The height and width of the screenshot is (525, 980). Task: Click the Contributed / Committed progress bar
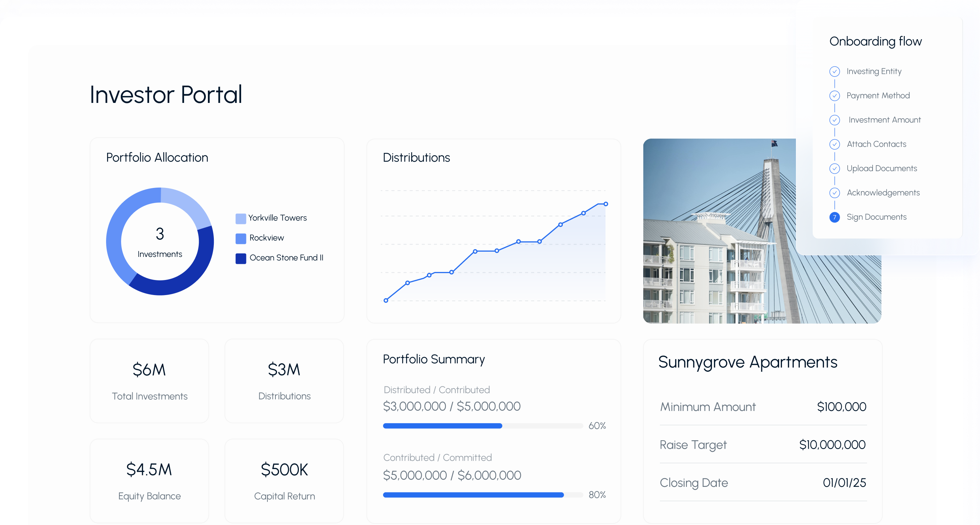pyautogui.click(x=482, y=495)
